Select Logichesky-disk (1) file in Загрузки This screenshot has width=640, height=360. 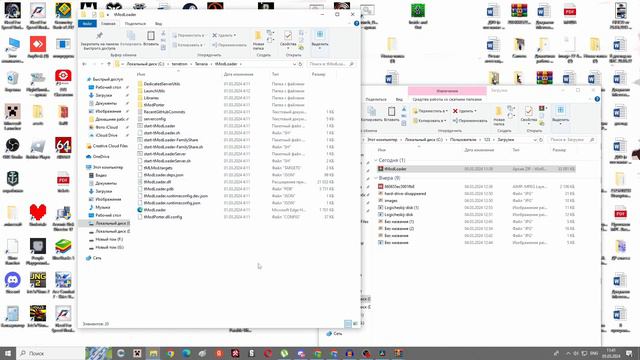tap(401, 208)
